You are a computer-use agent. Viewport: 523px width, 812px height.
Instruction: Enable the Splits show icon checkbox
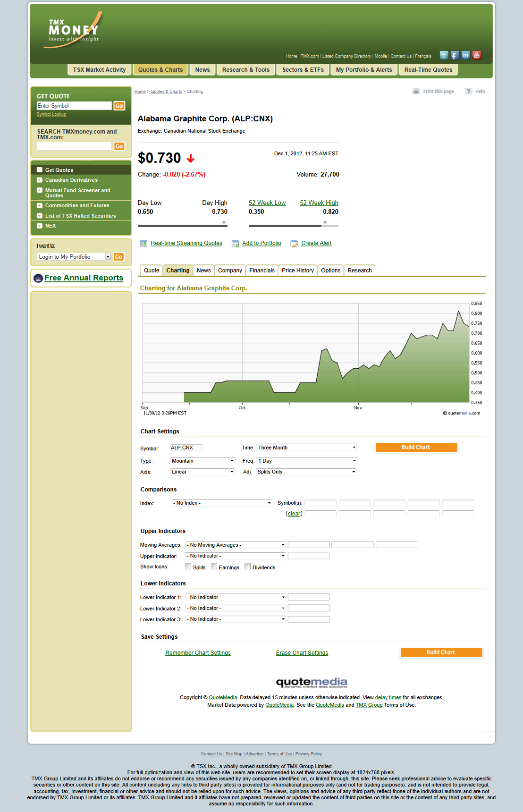point(188,567)
